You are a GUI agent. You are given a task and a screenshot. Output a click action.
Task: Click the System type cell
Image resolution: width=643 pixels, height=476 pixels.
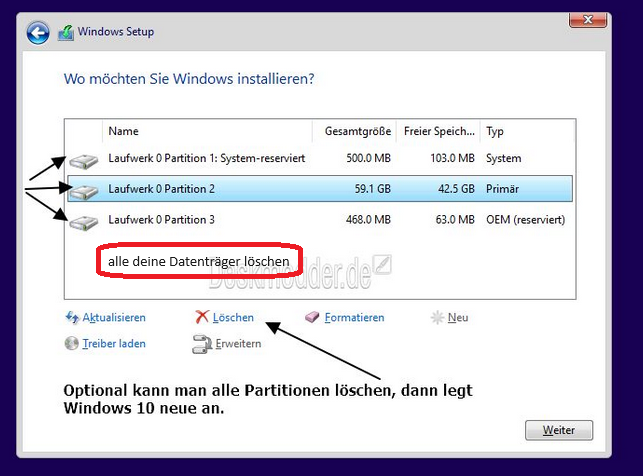coord(504,158)
